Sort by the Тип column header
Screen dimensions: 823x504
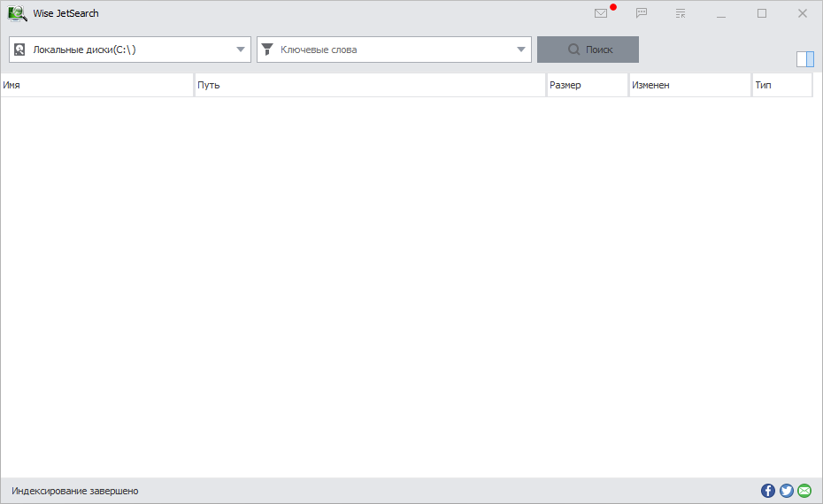click(x=782, y=85)
